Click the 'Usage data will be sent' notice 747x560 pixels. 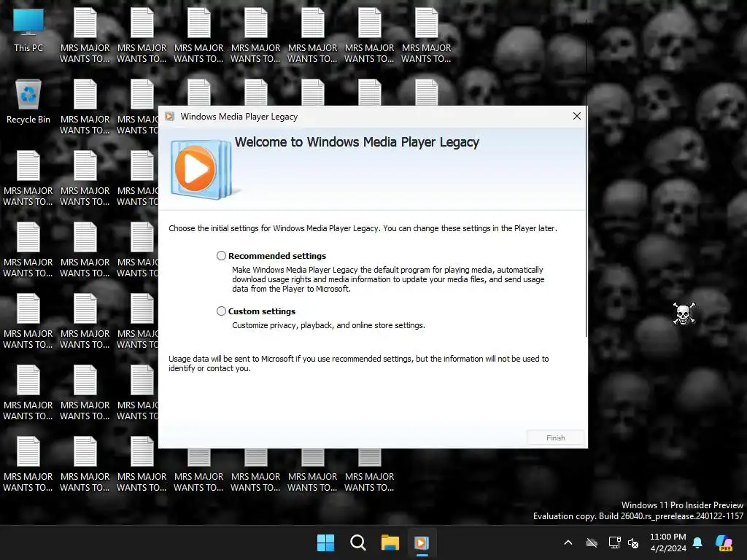(x=359, y=363)
